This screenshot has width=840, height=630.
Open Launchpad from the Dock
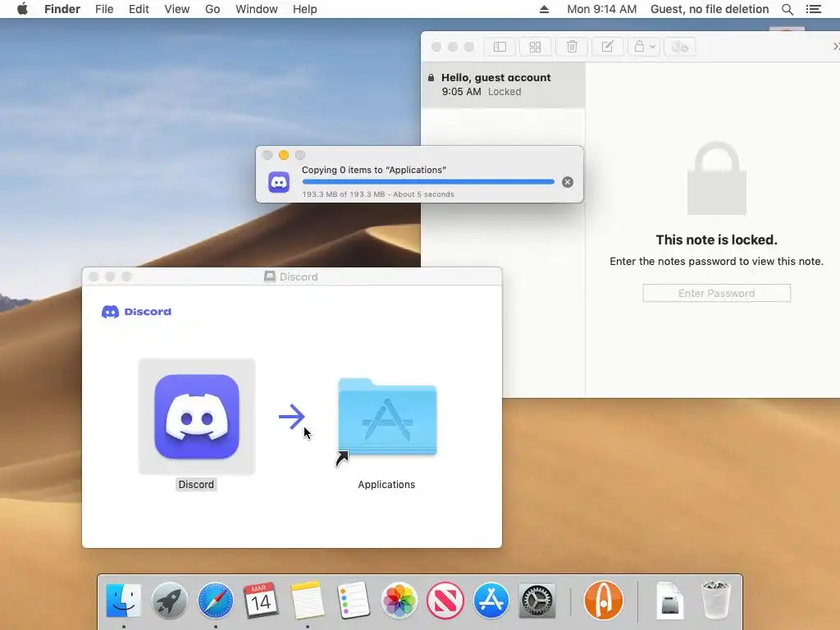pyautogui.click(x=169, y=600)
